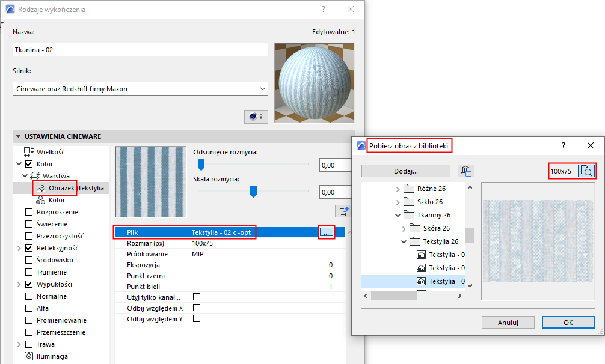Viewport: 605px width, 364px height.
Task: Click the Iluminacja channel icon
Action: click(x=29, y=356)
